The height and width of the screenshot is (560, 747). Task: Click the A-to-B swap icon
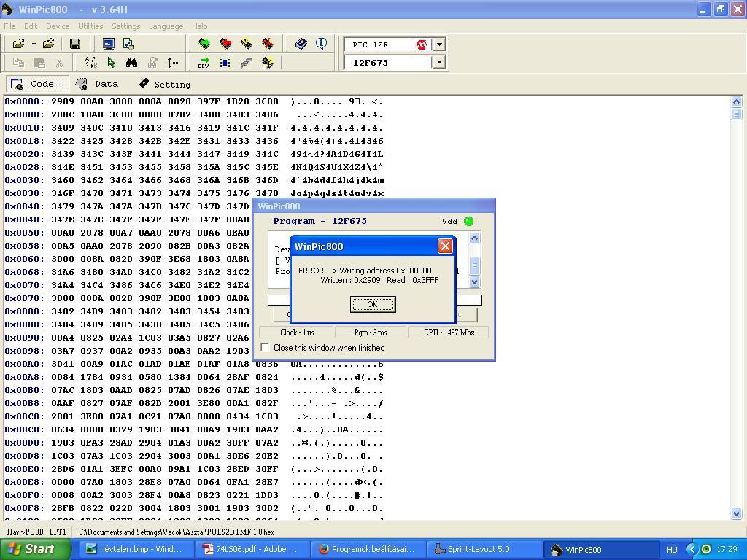point(90,63)
